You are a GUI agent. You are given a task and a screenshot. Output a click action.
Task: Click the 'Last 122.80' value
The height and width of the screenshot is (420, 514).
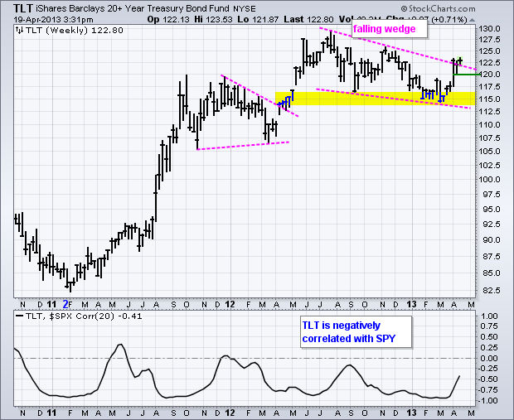(x=308, y=20)
